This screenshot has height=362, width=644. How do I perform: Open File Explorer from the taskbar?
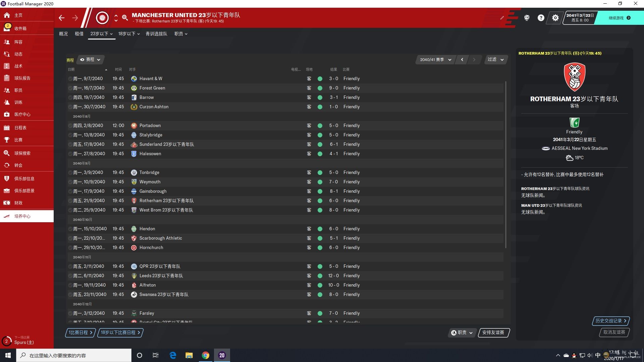189,355
